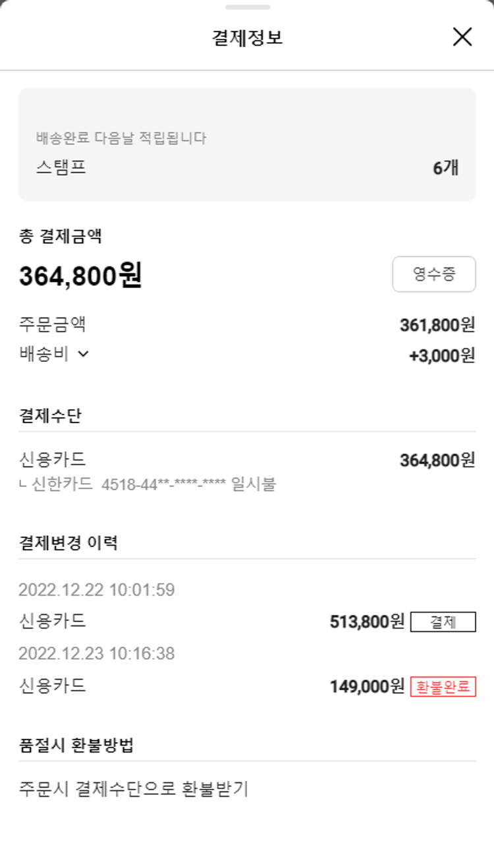494x868 pixels.
Task: Click the 배송비 label
Action: click(x=43, y=354)
